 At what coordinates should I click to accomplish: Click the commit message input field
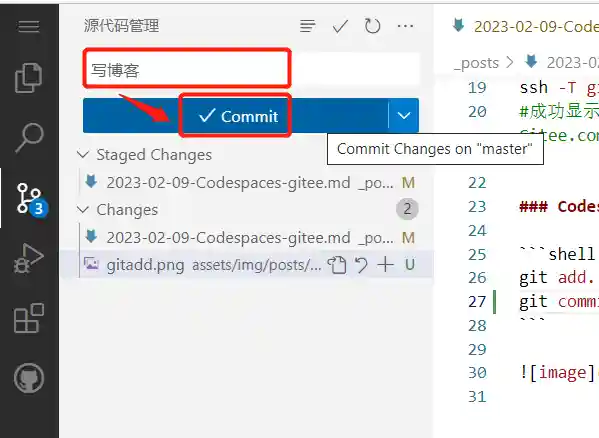pyautogui.click(x=251, y=69)
